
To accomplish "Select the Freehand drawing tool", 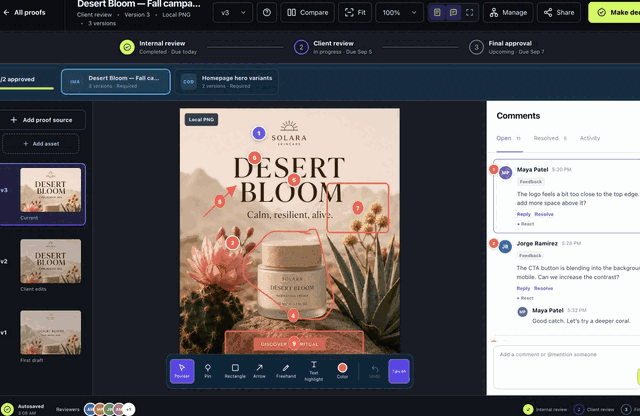I will click(286, 371).
